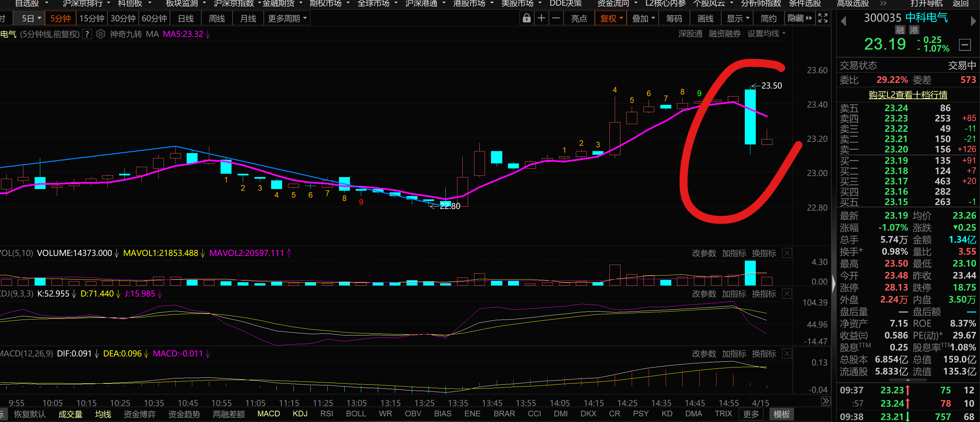Toggle 简约 simple display mode
Image resolution: width=980 pixels, height=422 pixels.
[768, 18]
